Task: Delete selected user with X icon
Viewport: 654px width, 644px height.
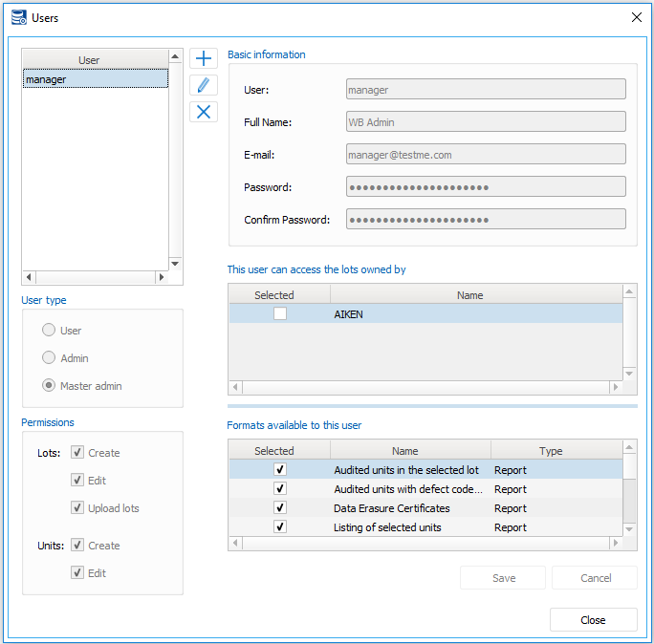Action: [x=204, y=112]
